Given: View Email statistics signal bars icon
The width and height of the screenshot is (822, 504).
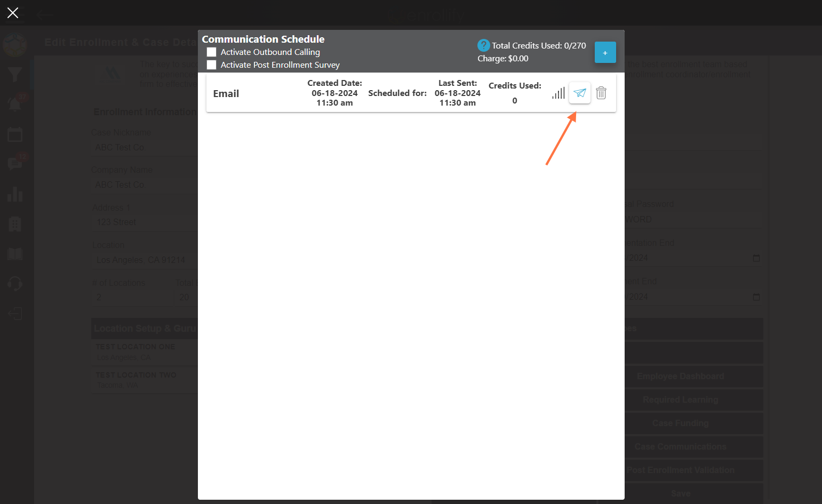Looking at the screenshot, I should (558, 93).
